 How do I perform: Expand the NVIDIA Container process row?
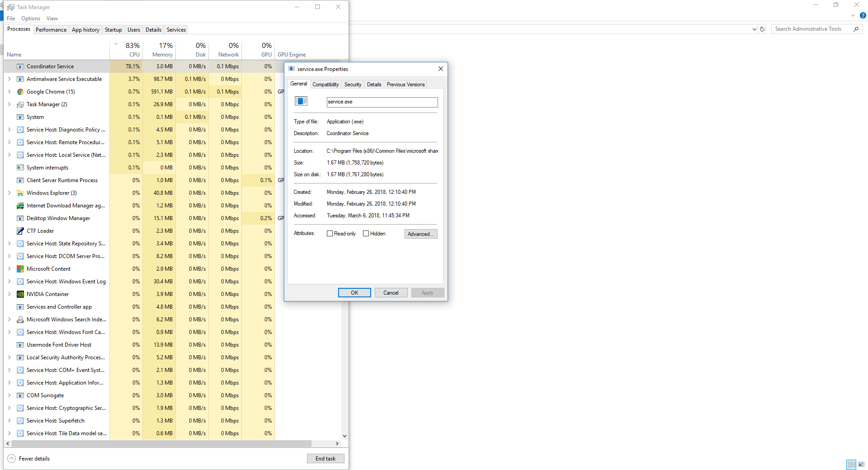[x=9, y=294]
